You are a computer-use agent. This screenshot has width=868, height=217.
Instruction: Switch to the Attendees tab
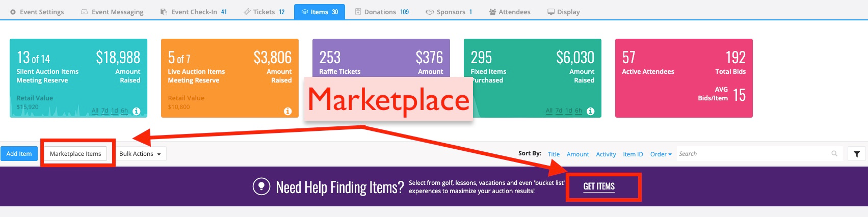(510, 12)
